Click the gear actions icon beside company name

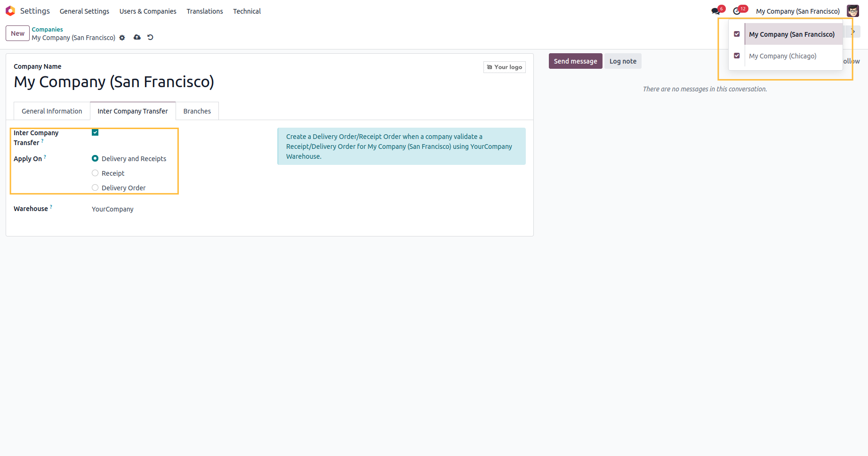coord(122,38)
